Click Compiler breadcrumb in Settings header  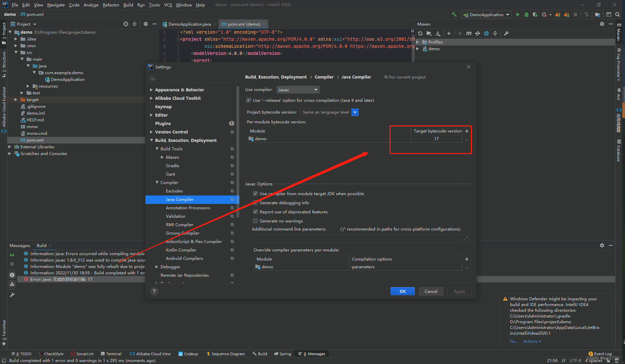(x=324, y=77)
